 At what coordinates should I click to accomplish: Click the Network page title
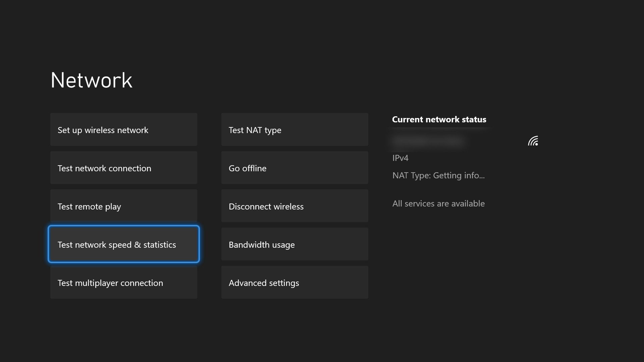click(x=91, y=80)
